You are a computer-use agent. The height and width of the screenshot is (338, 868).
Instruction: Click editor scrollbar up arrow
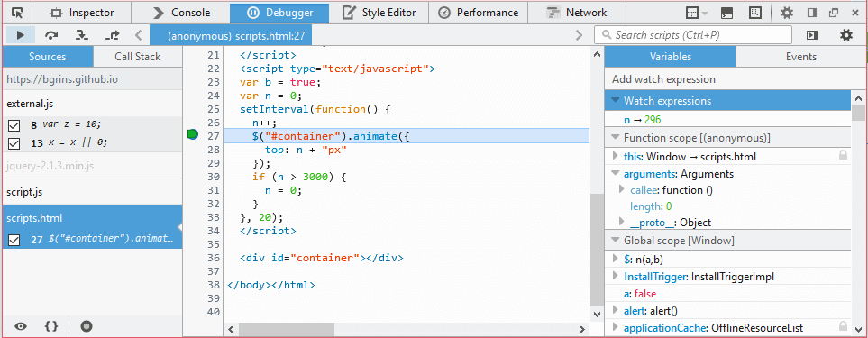tap(597, 54)
